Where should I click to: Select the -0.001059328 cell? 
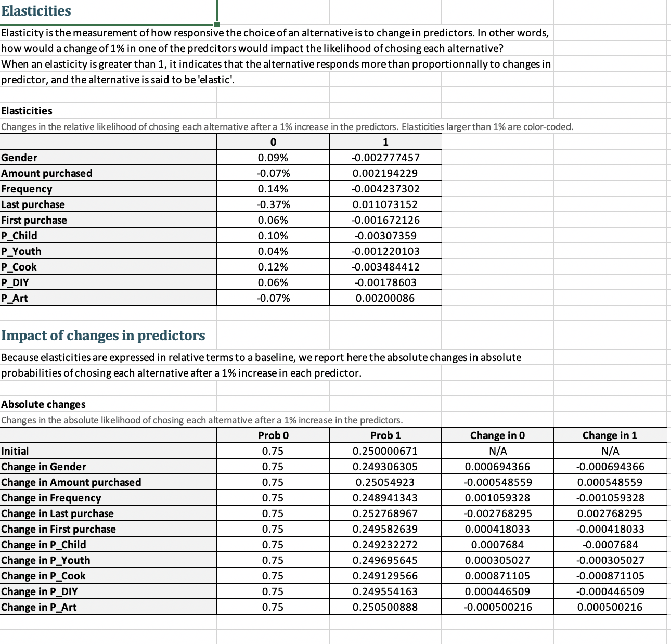(610, 498)
